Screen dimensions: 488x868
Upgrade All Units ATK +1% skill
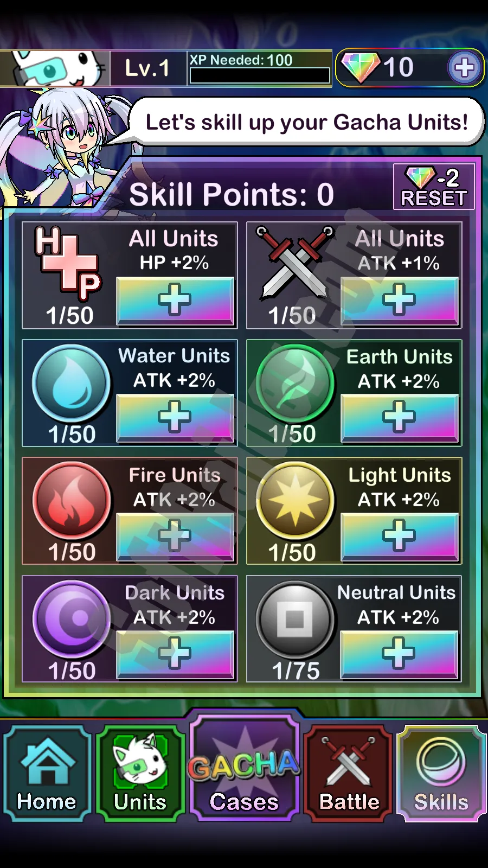pyautogui.click(x=400, y=301)
